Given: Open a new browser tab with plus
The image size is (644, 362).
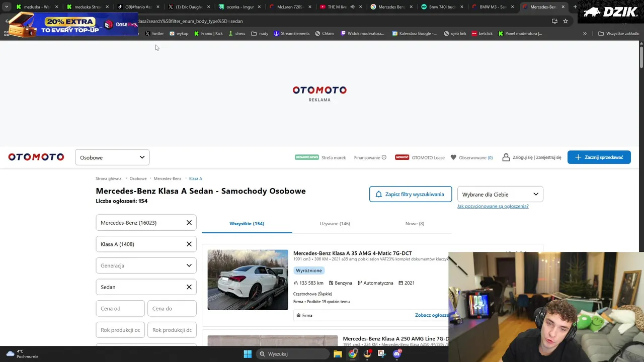Looking at the screenshot, I should (575, 7).
